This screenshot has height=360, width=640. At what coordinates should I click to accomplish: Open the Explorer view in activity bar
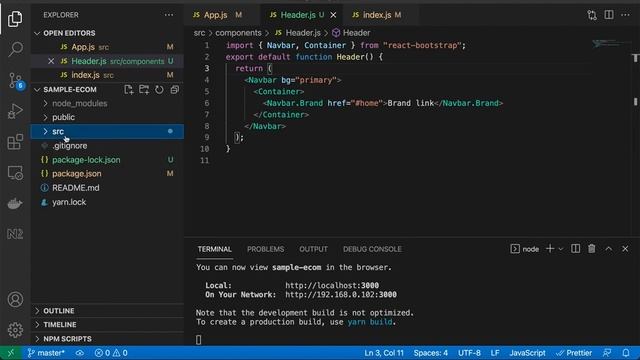[x=15, y=19]
